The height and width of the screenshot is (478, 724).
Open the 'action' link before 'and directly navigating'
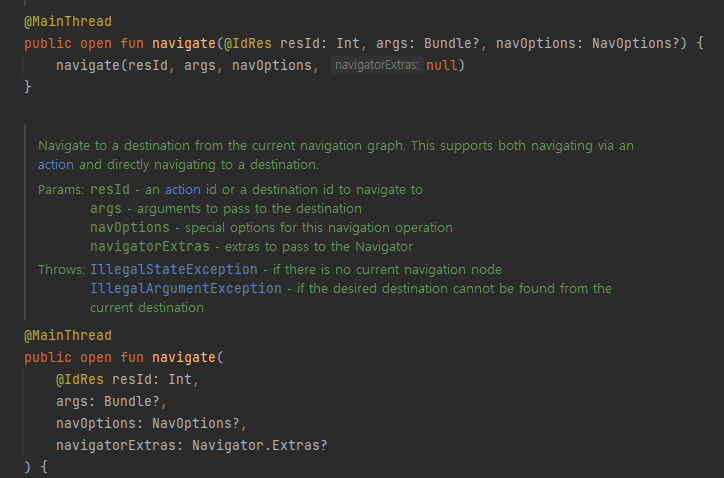56,165
